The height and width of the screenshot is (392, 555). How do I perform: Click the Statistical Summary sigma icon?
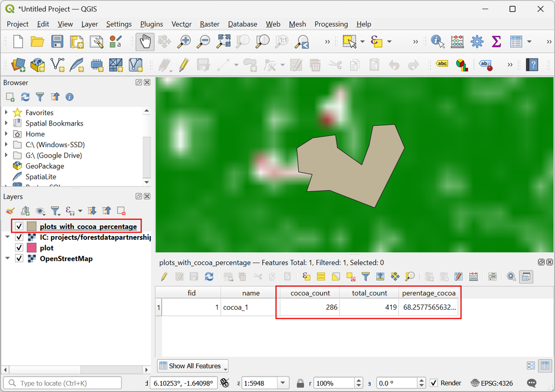(x=496, y=42)
